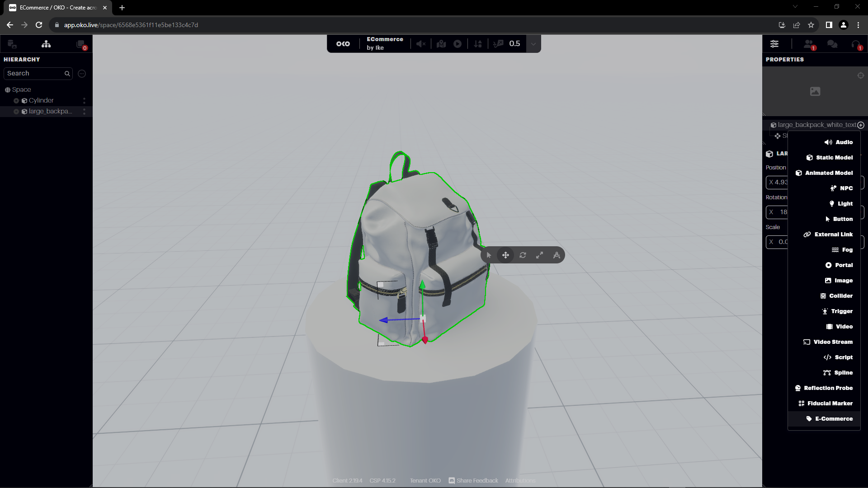Open the assets library tab icon

[x=12, y=44]
